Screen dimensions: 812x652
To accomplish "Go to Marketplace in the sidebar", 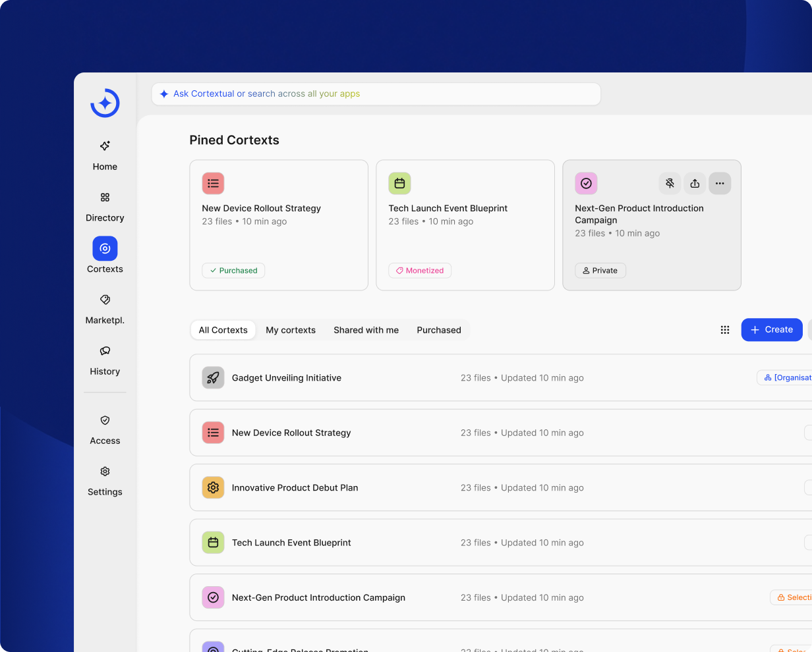I will pyautogui.click(x=105, y=309).
